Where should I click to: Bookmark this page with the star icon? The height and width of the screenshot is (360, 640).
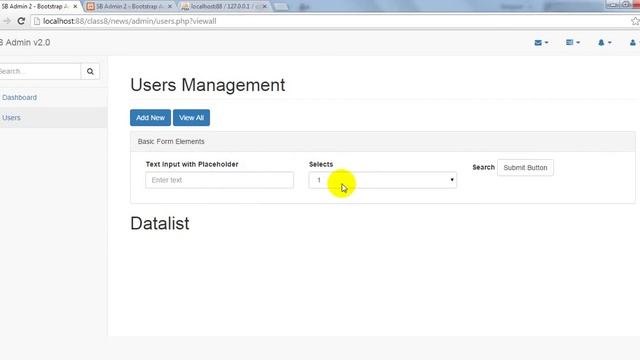click(635, 21)
